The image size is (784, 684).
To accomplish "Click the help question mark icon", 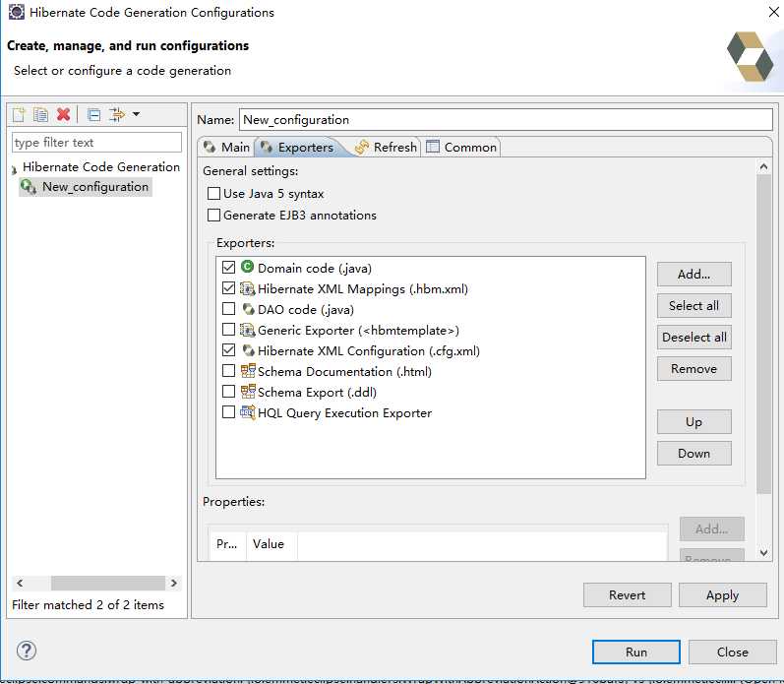I will (x=26, y=651).
